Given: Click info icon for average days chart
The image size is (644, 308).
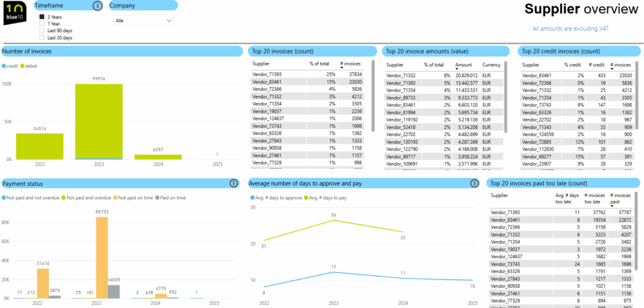Looking at the screenshot, I should point(475,183).
